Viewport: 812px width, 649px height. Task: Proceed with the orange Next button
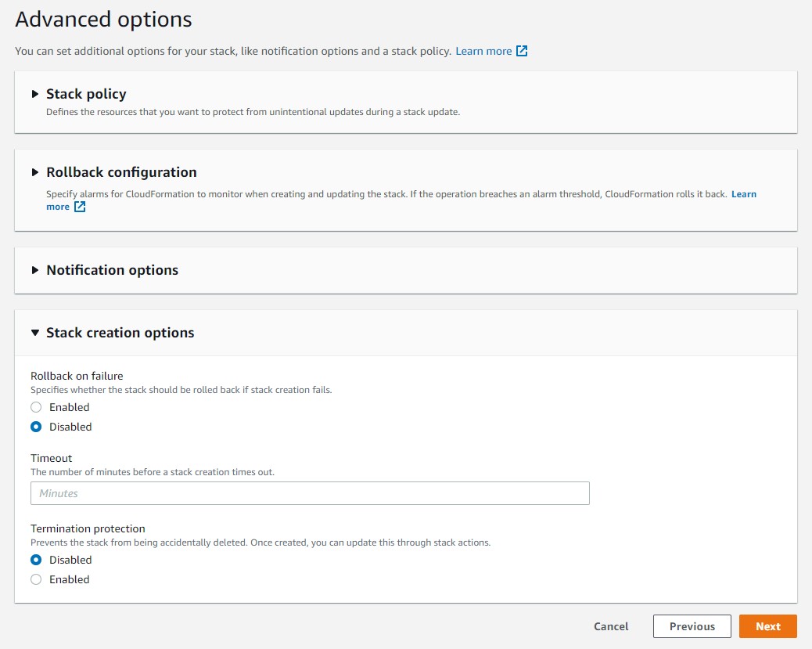[x=767, y=626]
